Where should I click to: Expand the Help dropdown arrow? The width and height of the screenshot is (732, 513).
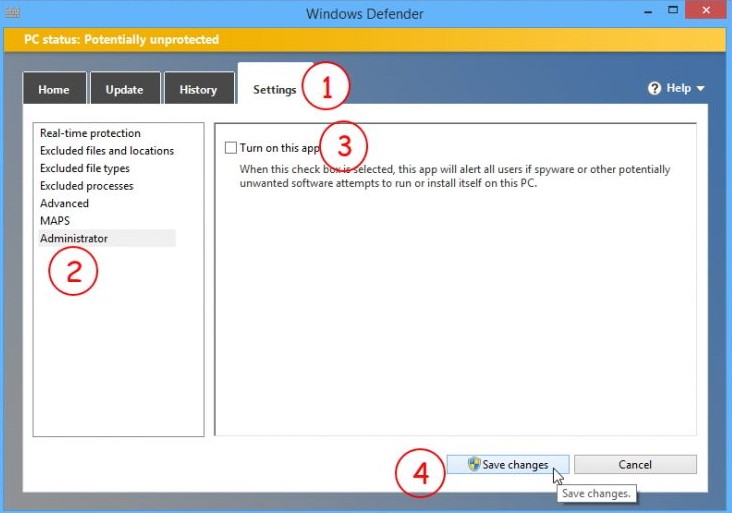(701, 89)
